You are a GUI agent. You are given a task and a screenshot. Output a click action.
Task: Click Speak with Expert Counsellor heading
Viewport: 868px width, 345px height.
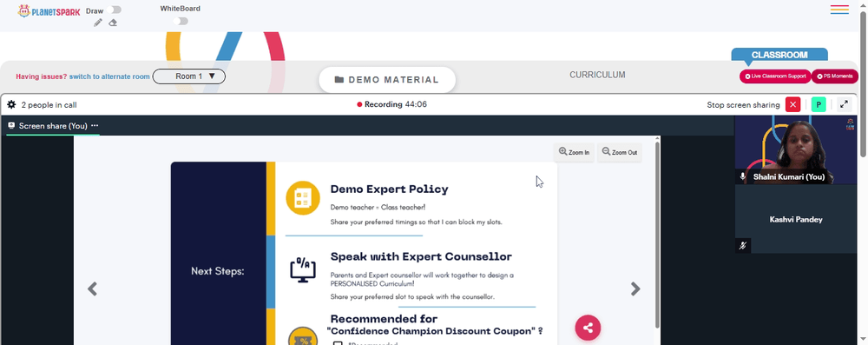[x=421, y=257]
